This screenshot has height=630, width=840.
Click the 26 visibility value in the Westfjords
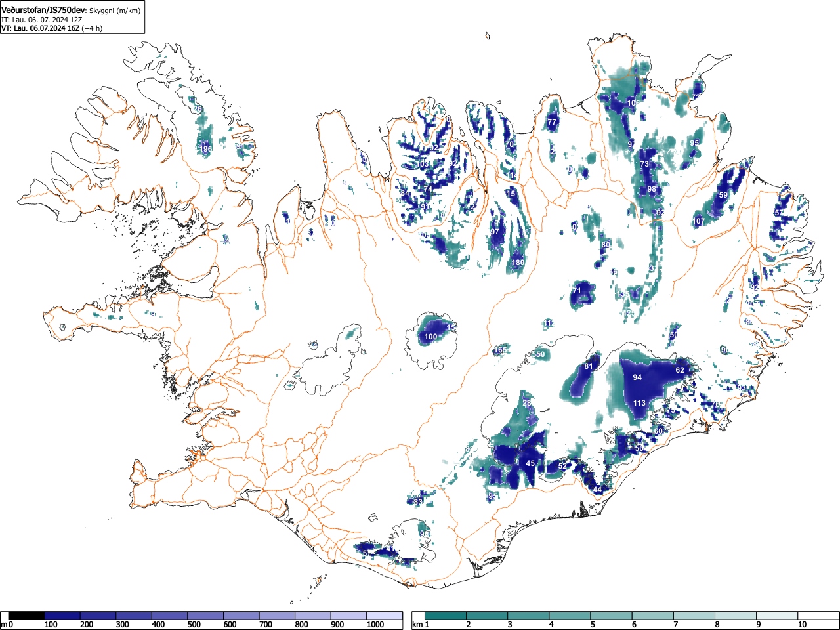(198, 109)
